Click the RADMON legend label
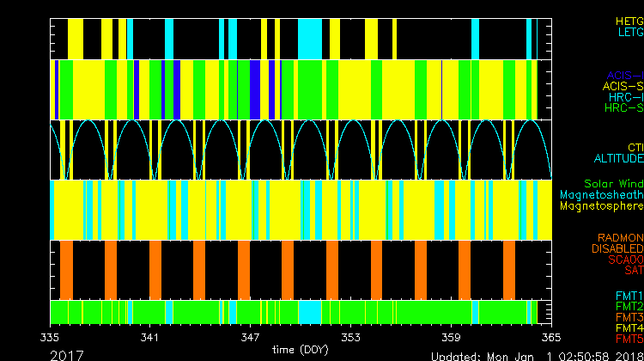The height and width of the screenshot is (361, 644). click(x=619, y=237)
